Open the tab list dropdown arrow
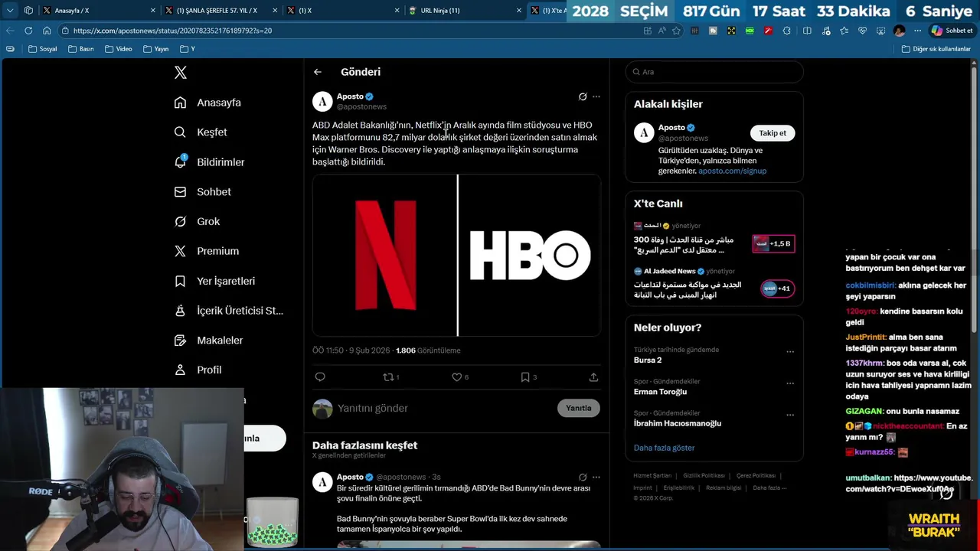Viewport: 980px width, 551px height. pos(10,11)
